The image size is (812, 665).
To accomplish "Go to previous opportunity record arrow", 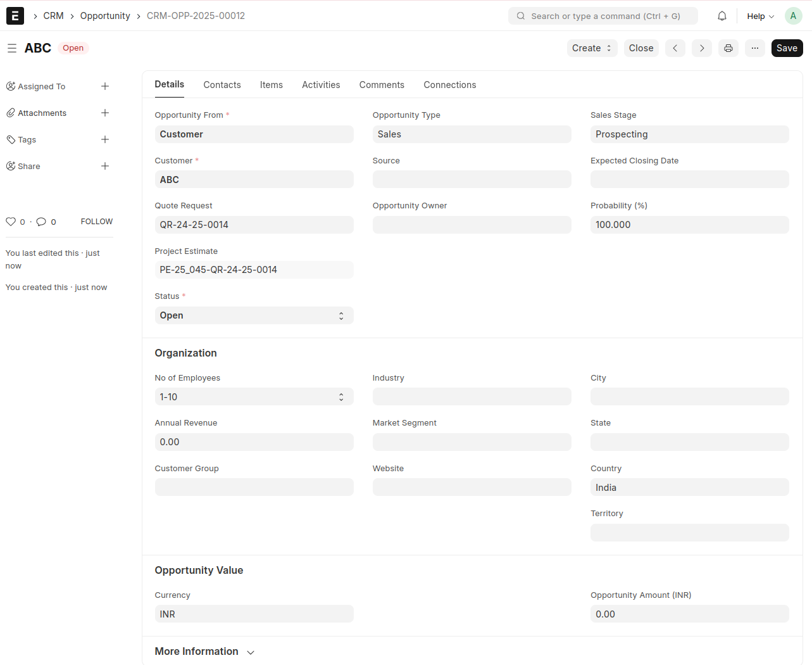I will coord(675,48).
